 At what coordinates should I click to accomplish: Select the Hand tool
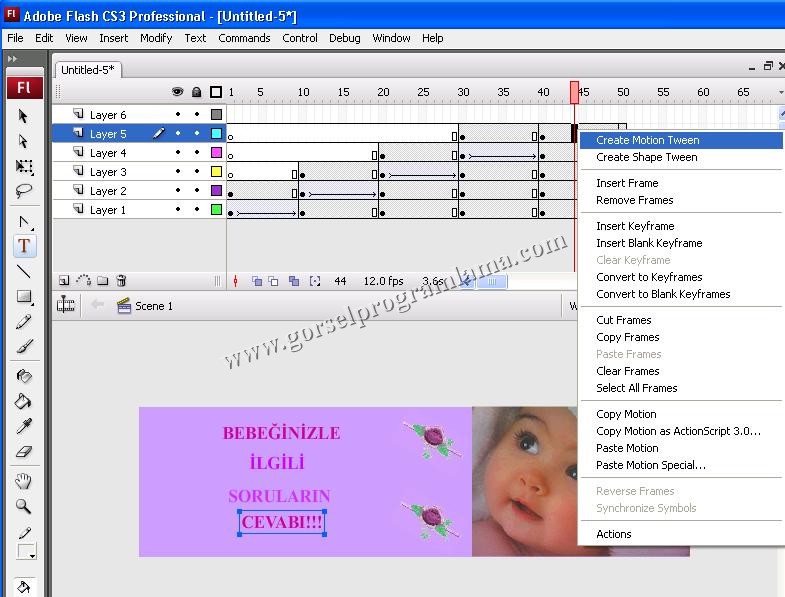click(24, 481)
